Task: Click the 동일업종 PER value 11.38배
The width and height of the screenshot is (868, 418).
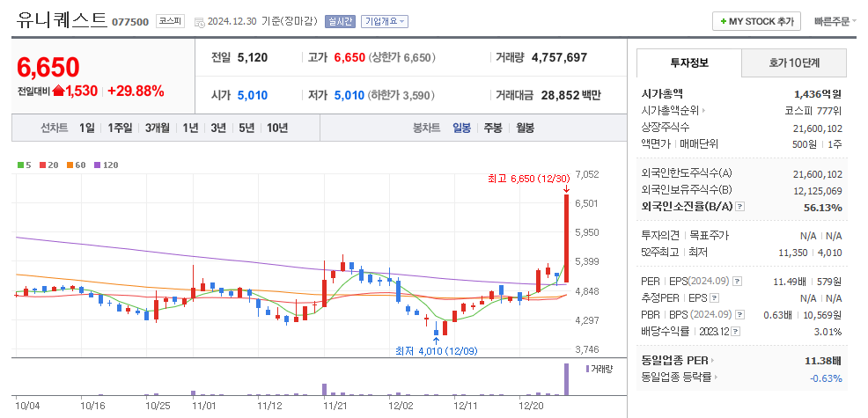Action: click(823, 361)
